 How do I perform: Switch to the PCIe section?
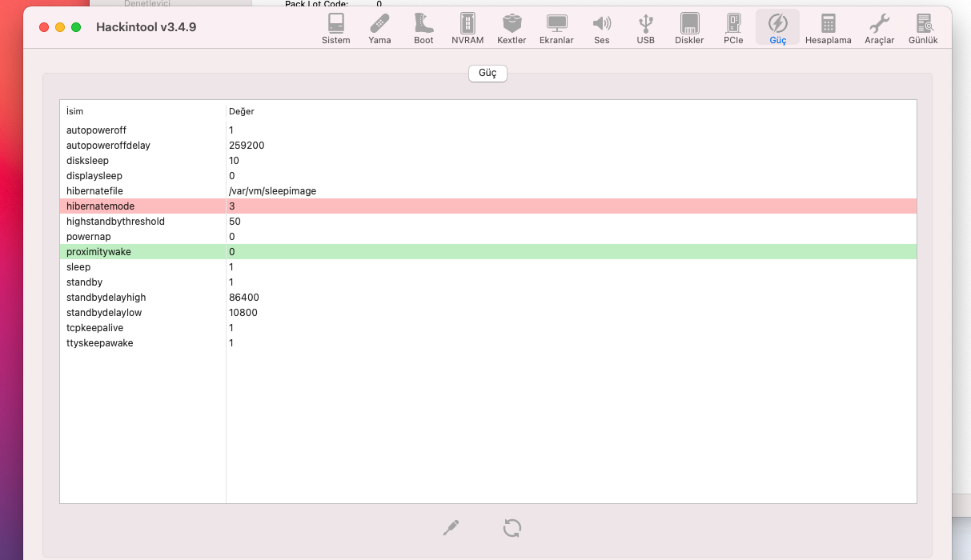733,28
